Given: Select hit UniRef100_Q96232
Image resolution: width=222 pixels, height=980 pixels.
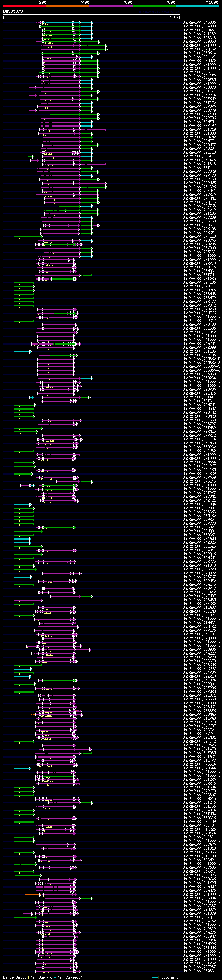Looking at the screenshot, I should [199, 252].
